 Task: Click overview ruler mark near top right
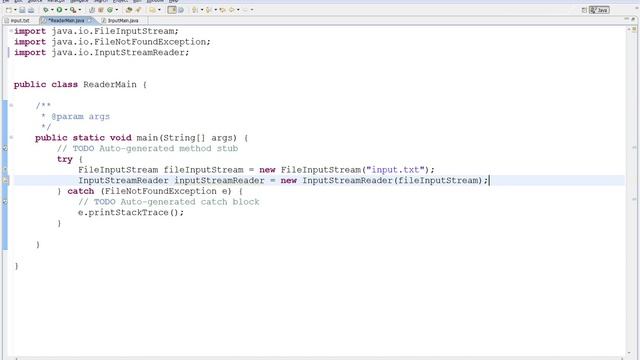tap(634, 29)
